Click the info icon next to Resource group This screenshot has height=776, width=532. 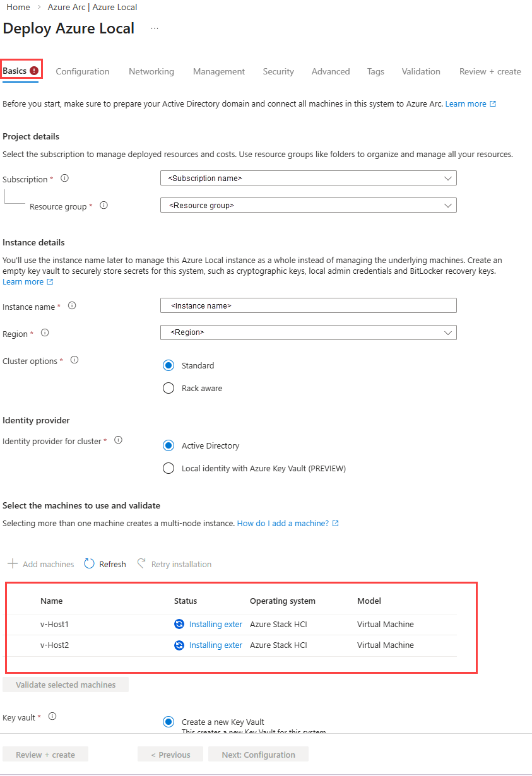[x=104, y=206]
